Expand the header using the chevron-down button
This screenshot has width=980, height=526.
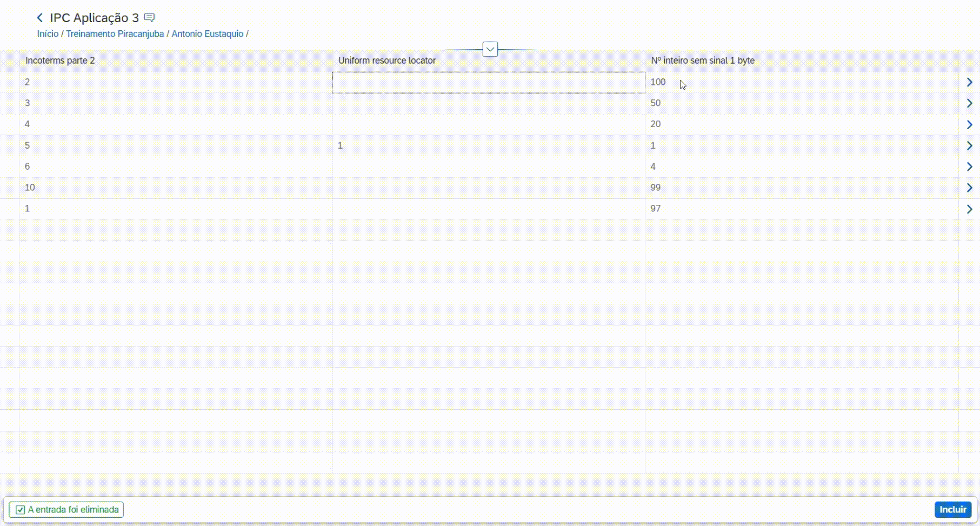pyautogui.click(x=490, y=49)
